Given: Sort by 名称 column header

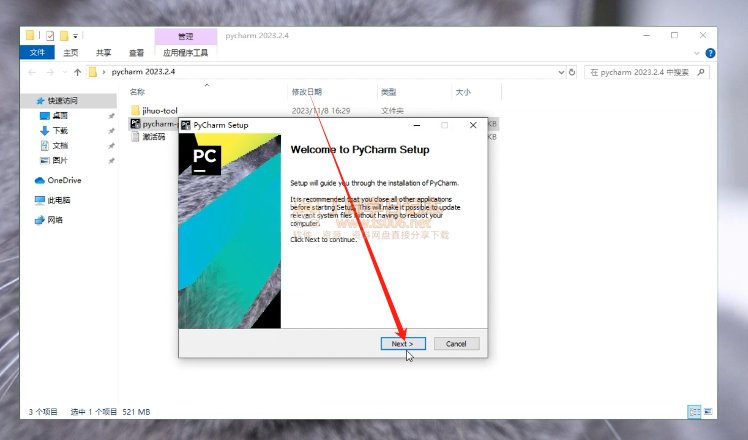Looking at the screenshot, I should point(137,92).
